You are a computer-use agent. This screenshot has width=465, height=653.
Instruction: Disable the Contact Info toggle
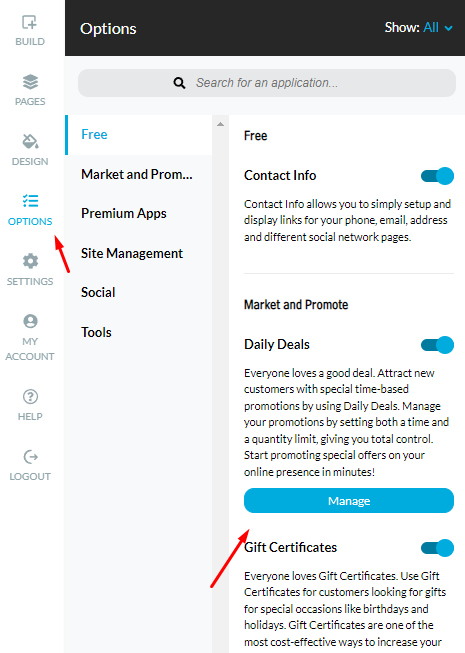click(437, 176)
